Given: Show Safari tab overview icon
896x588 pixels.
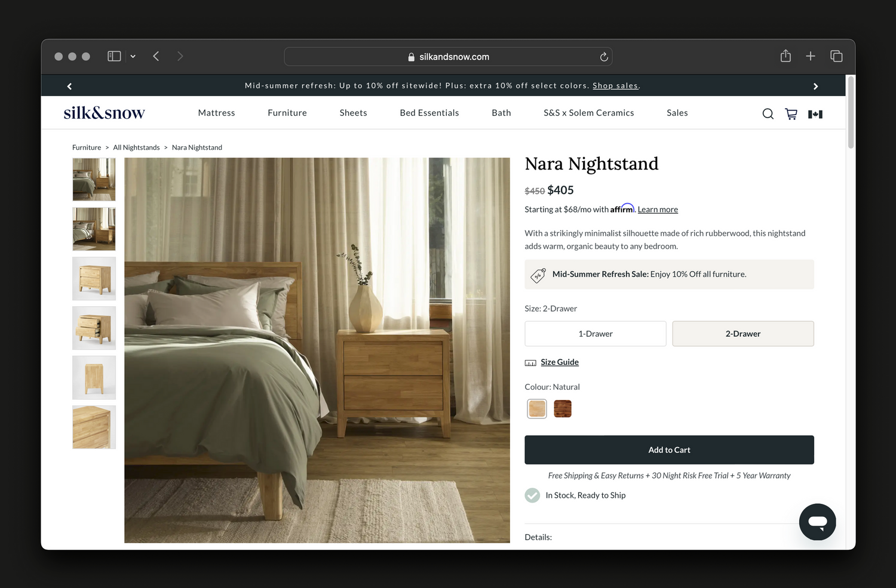Looking at the screenshot, I should point(836,56).
